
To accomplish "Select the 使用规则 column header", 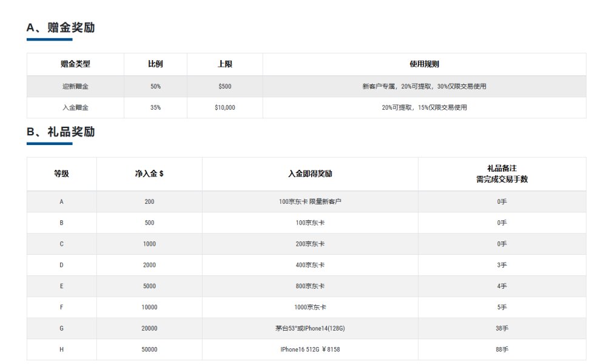I will point(424,64).
